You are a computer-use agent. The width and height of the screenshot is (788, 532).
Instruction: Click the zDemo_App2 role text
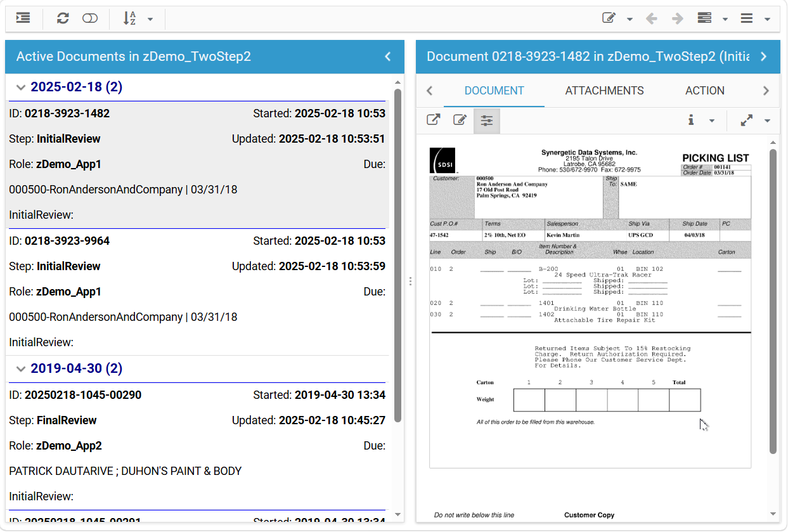point(68,446)
